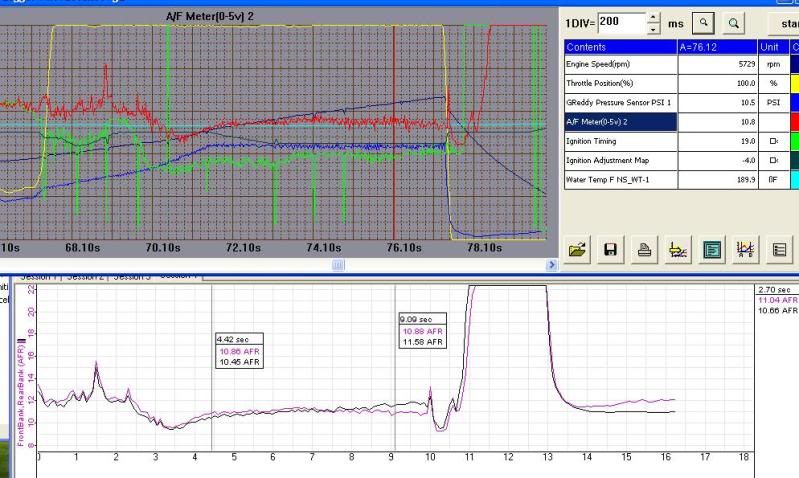Click the graph settings icon beside print
Image resolution: width=799 pixels, height=478 pixels.
tap(677, 252)
